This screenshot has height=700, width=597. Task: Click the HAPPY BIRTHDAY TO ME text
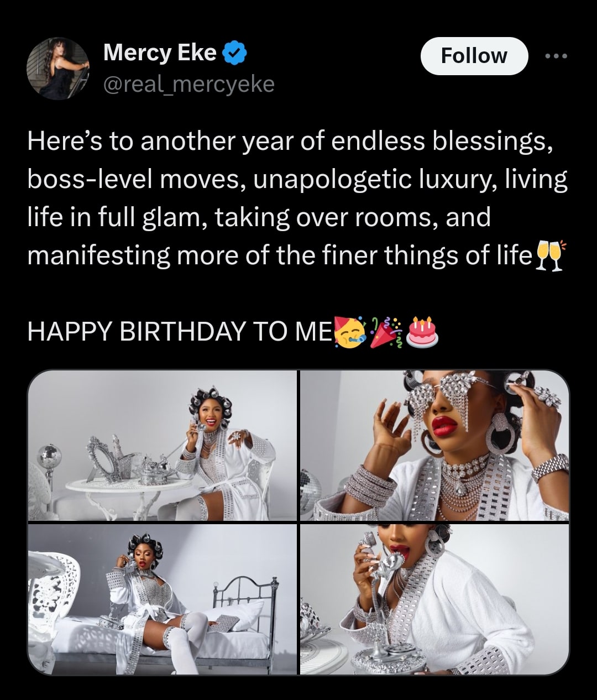point(180,332)
